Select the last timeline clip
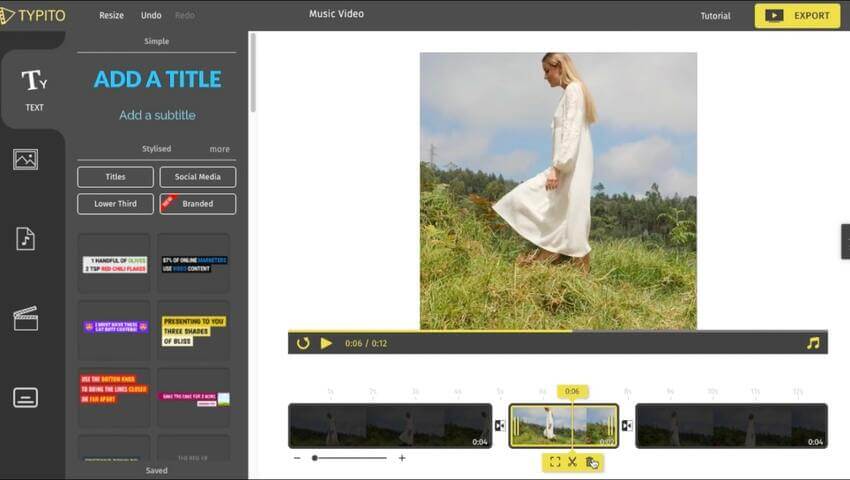The width and height of the screenshot is (850, 480). [731, 426]
